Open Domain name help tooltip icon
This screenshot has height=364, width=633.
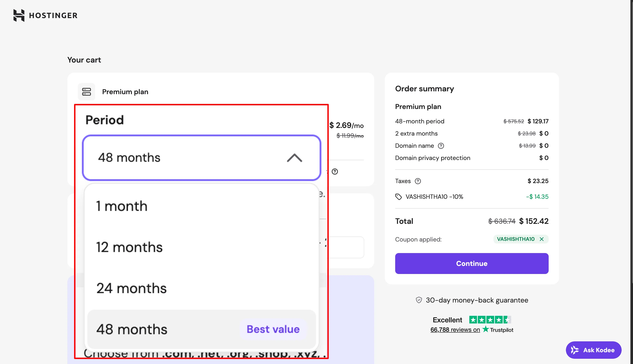(x=441, y=146)
